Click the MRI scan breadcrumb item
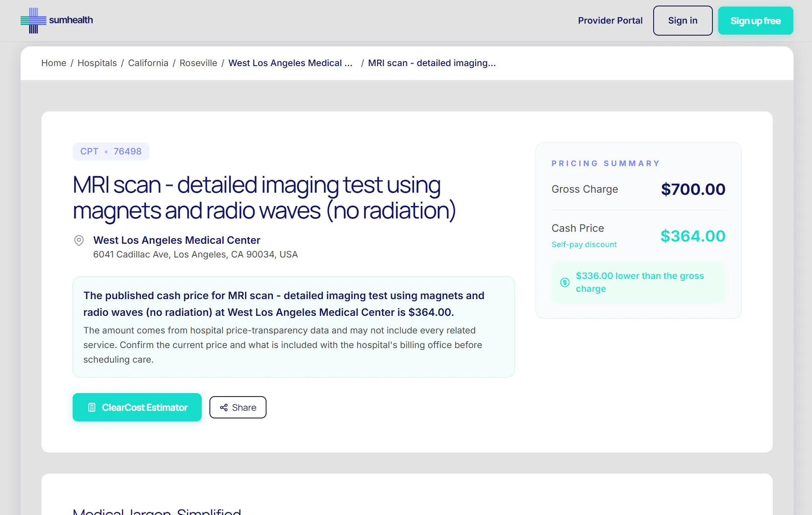This screenshot has height=515, width=812. tap(432, 63)
